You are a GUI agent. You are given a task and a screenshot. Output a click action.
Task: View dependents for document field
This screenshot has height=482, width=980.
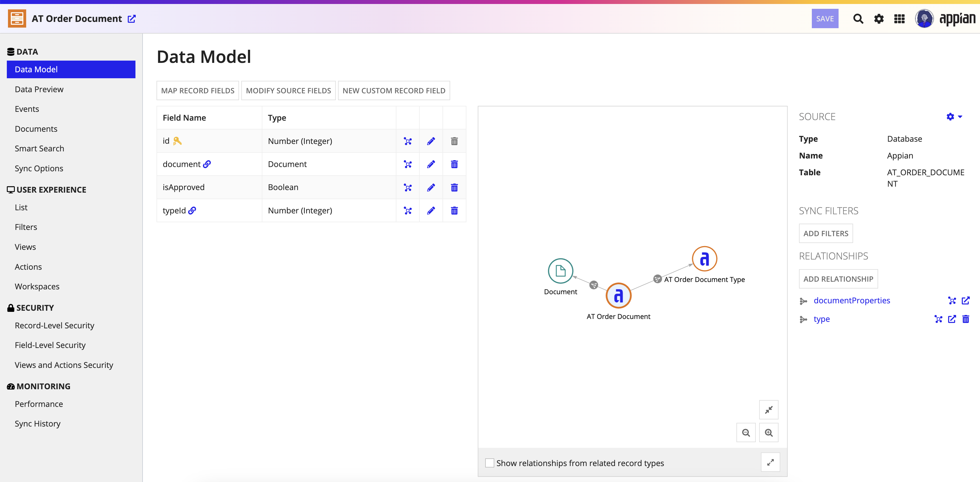pos(408,164)
